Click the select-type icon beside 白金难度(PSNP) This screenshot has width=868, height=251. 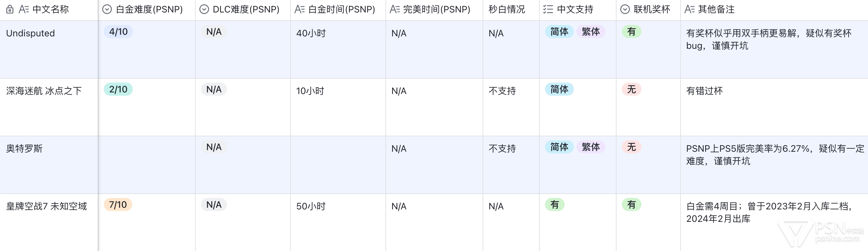[107, 10]
